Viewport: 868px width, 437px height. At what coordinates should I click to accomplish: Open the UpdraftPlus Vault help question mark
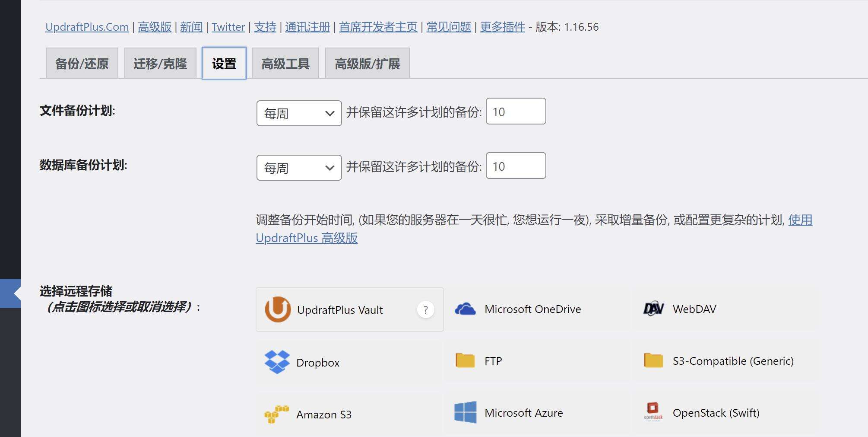[x=425, y=309]
